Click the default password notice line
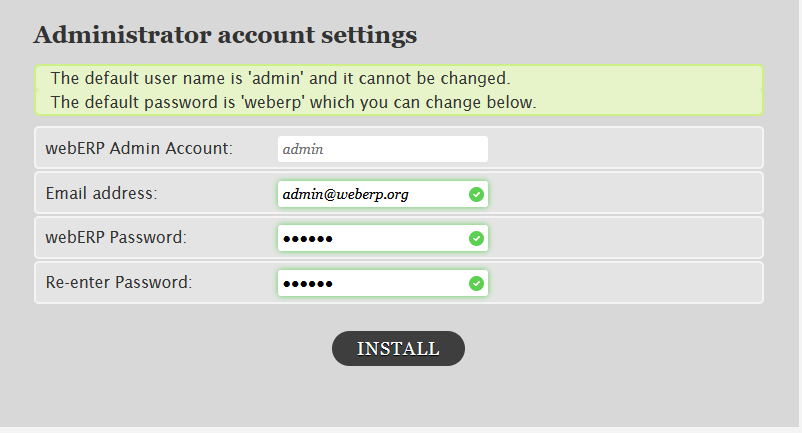Screen dimensions: 802x433 (x=293, y=102)
